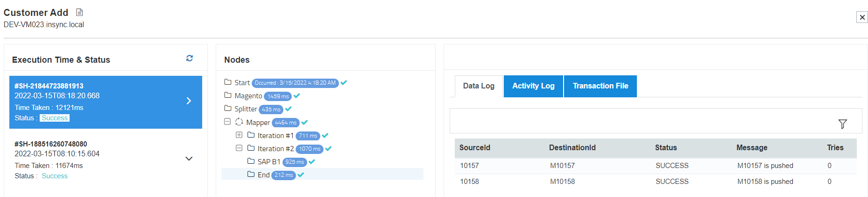Viewport: 868px width, 197px height.
Task: Click the document icon next to Customer Add
Action: [79, 12]
